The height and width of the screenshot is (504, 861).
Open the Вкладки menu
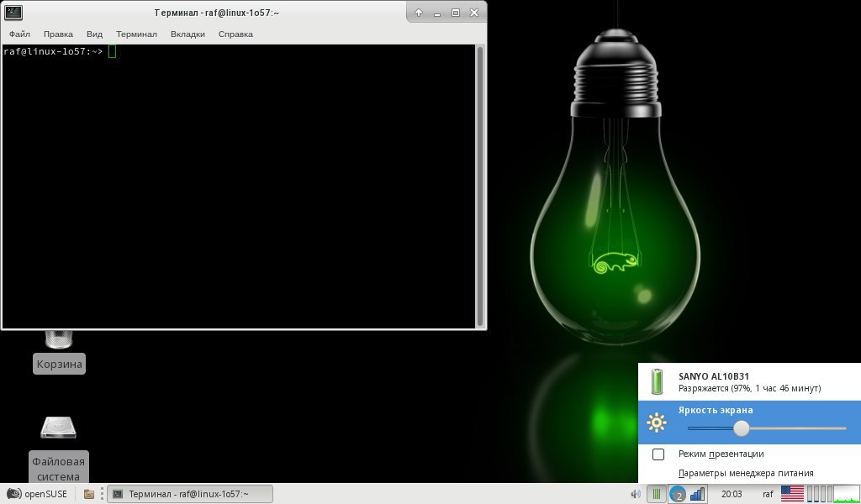click(x=188, y=34)
